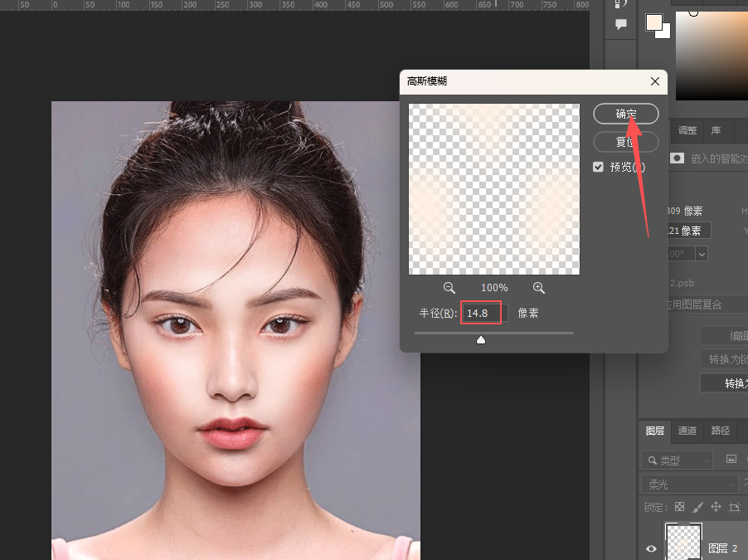Select the 图层 2 layer thumbnail
Image resolution: width=748 pixels, height=560 pixels.
683,542
